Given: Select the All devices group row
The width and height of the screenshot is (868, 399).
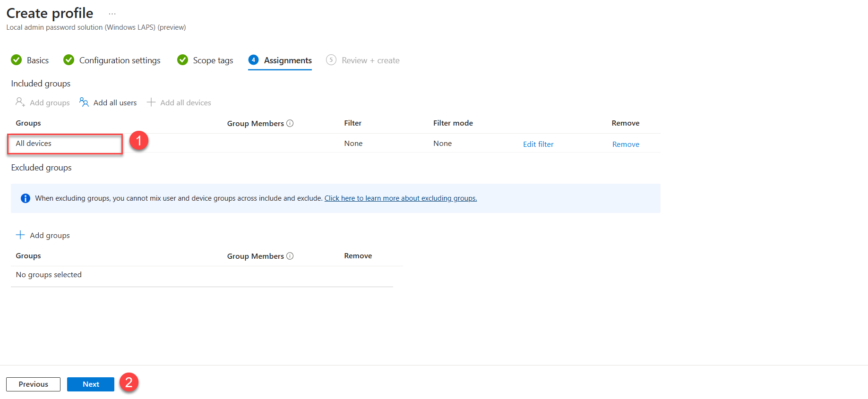Looking at the screenshot, I should coord(335,143).
